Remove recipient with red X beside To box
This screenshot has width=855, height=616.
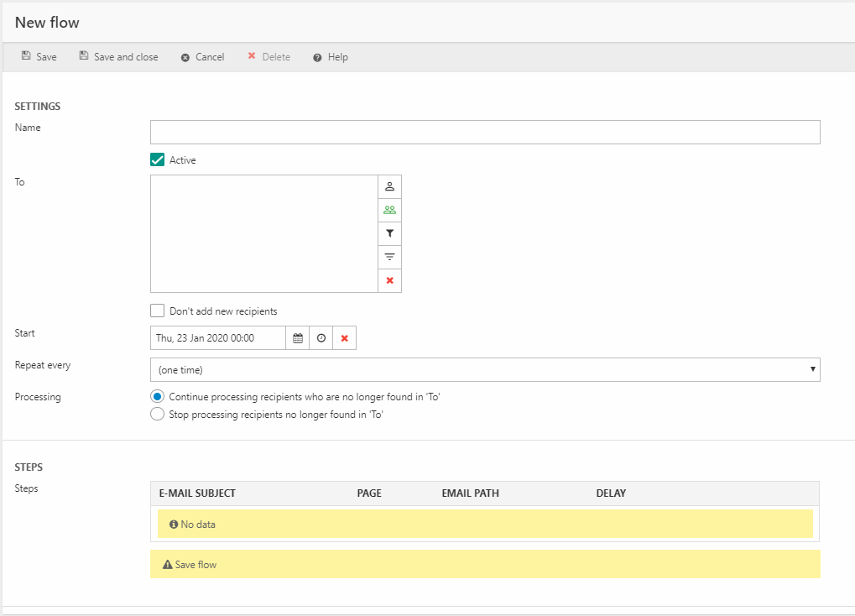[x=389, y=280]
